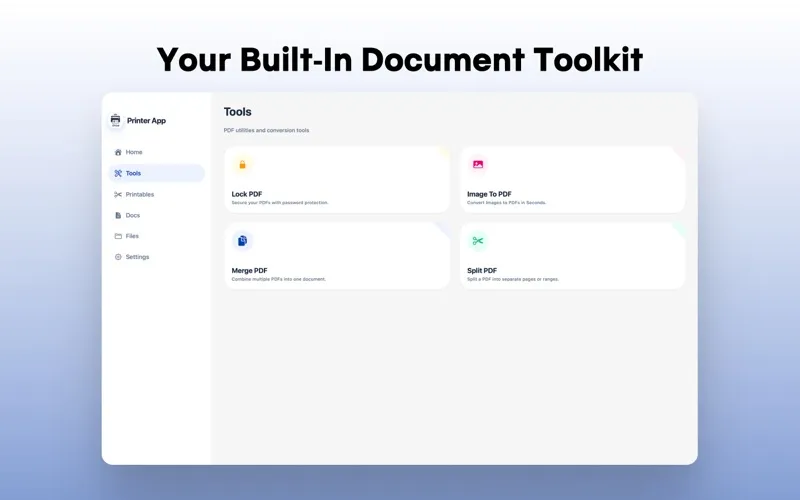
Task: Click the Tools page heading
Action: click(x=238, y=112)
